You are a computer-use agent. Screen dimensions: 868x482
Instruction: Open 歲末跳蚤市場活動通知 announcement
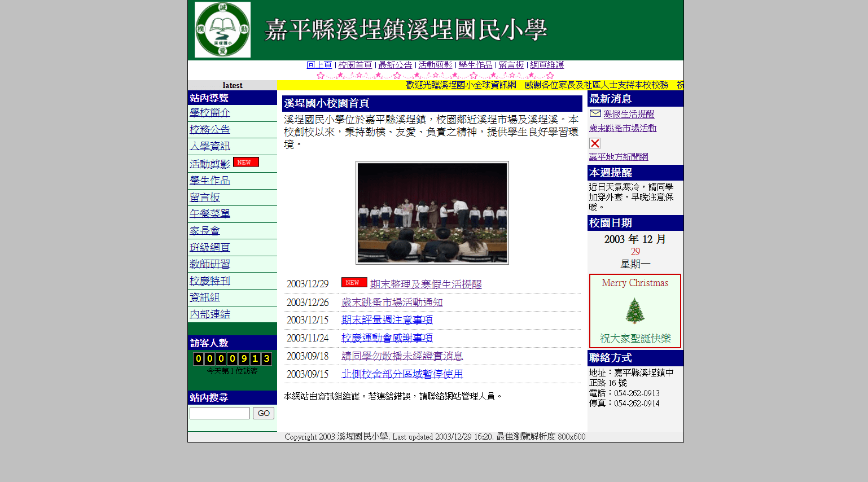click(x=392, y=303)
